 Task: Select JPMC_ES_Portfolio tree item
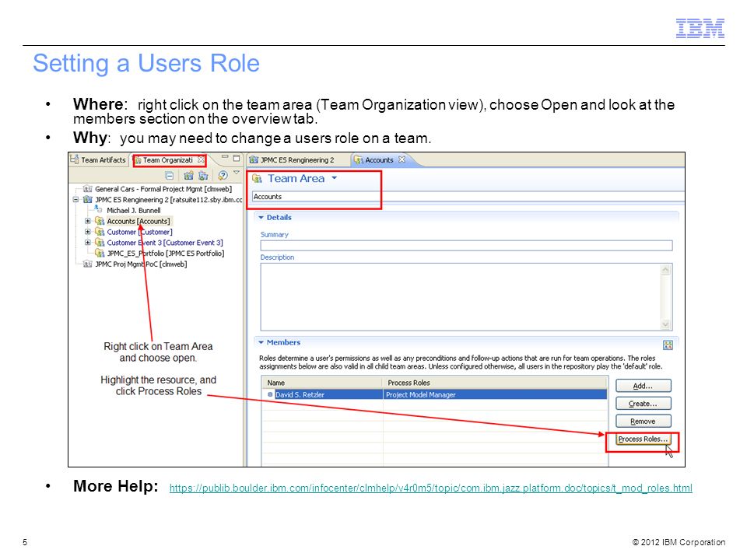click(x=165, y=254)
